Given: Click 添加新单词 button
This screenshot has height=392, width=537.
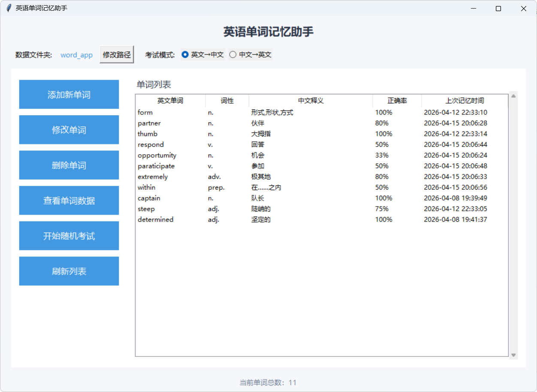Looking at the screenshot, I should pyautogui.click(x=69, y=95).
